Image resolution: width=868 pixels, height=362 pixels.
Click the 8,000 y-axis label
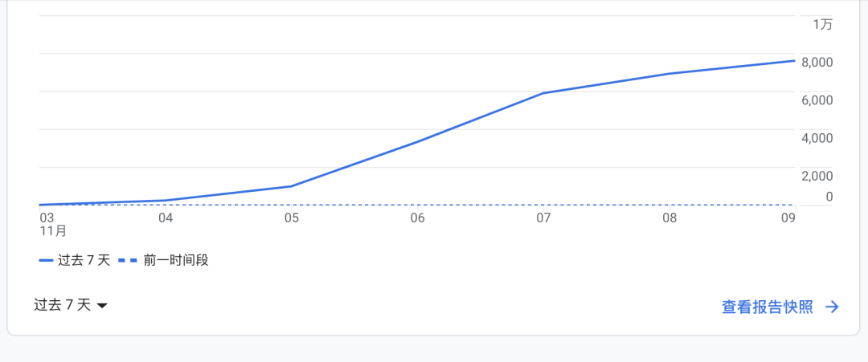coord(817,63)
